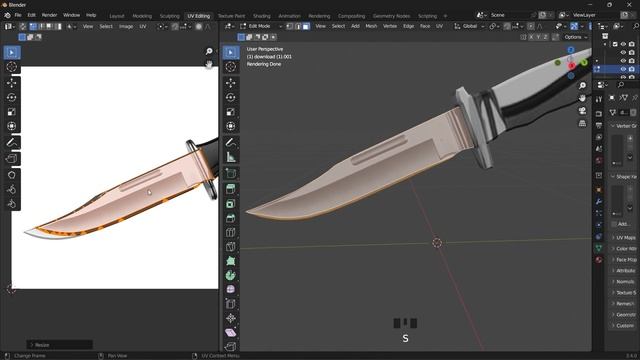640x360 pixels.
Task: Toggle UV sync selection button
Action: click(x=23, y=26)
